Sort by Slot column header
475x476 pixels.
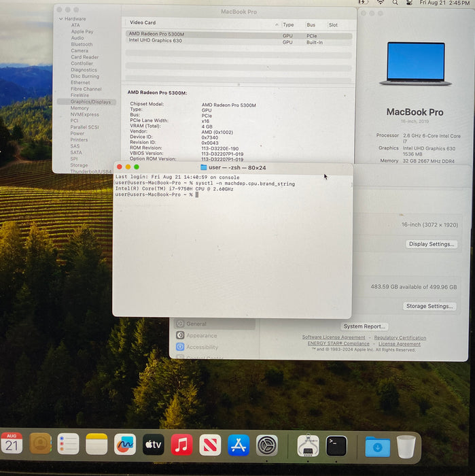pos(333,25)
